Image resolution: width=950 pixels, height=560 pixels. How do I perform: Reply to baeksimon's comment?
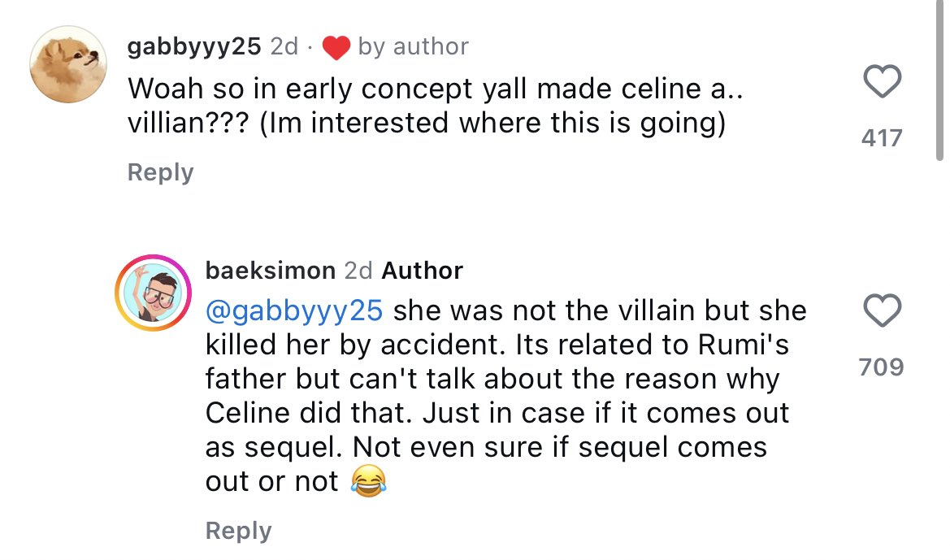point(238,531)
